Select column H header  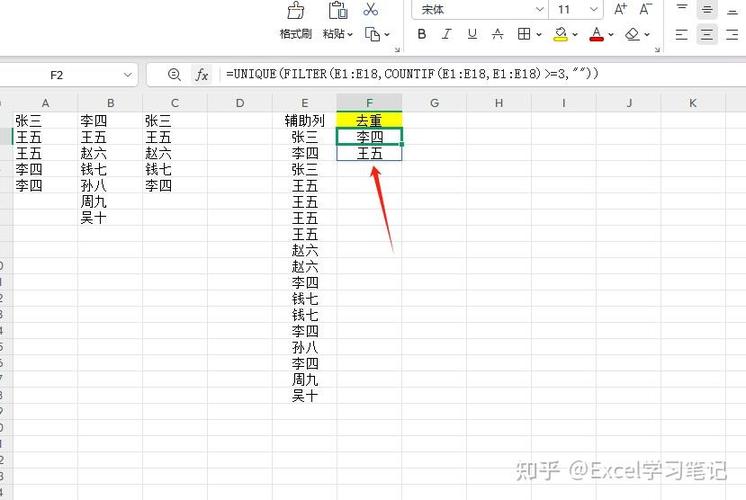pyautogui.click(x=499, y=103)
